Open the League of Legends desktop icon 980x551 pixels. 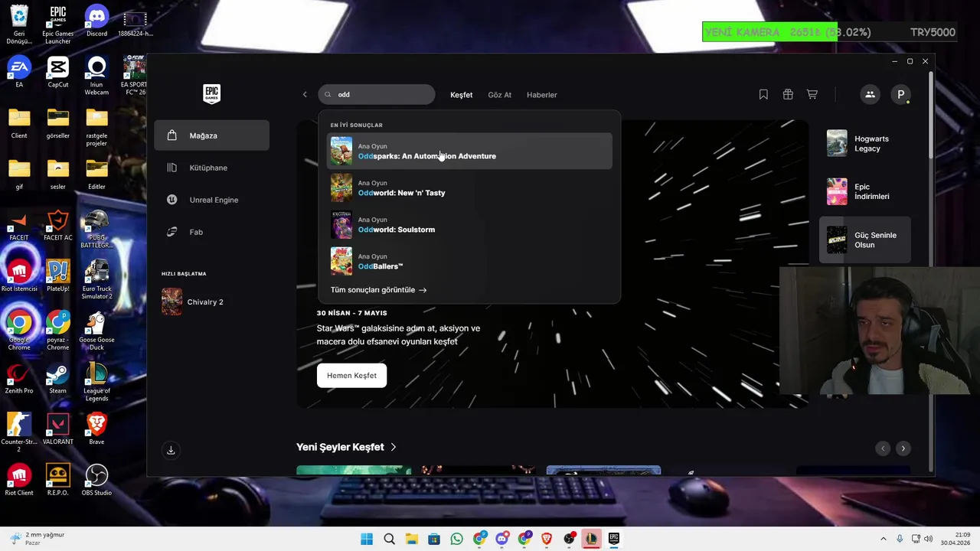[x=96, y=382]
